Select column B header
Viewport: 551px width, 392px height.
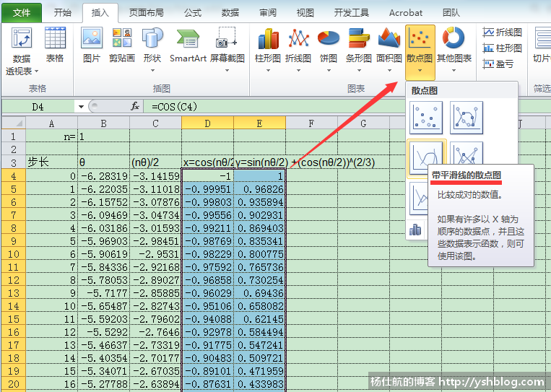point(104,123)
